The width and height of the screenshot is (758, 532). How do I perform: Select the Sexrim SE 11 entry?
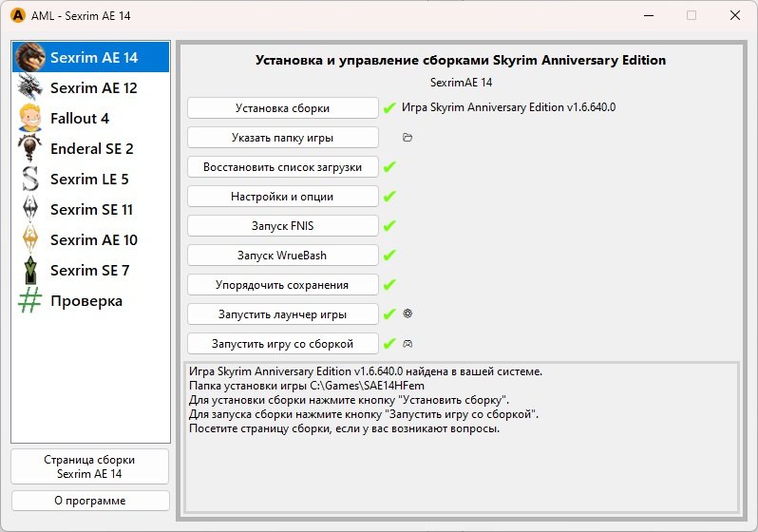tap(93, 210)
